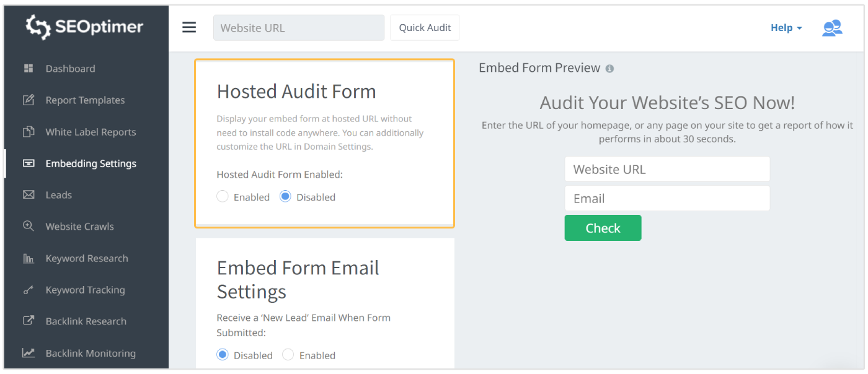
Task: Click the Email input field
Action: pos(666,198)
